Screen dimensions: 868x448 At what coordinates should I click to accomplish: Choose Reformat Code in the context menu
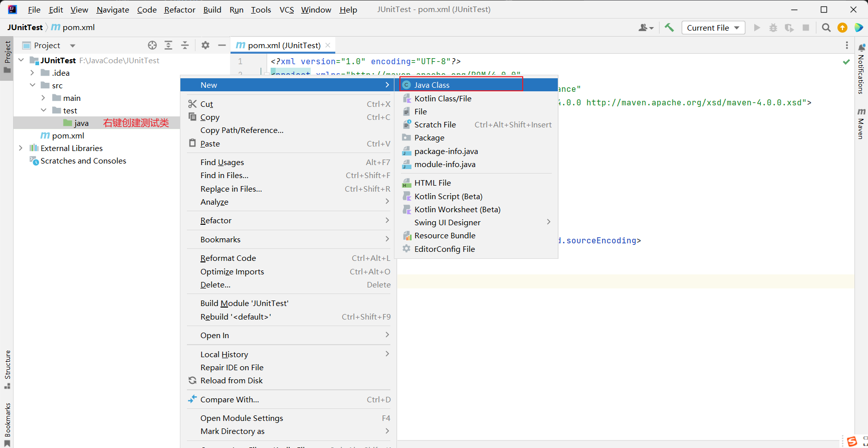(x=228, y=258)
